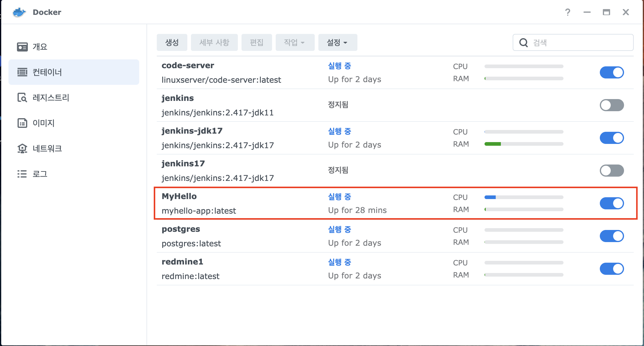Open the Action (작업) dropdown menu
This screenshot has height=346, width=644.
pyautogui.click(x=295, y=43)
